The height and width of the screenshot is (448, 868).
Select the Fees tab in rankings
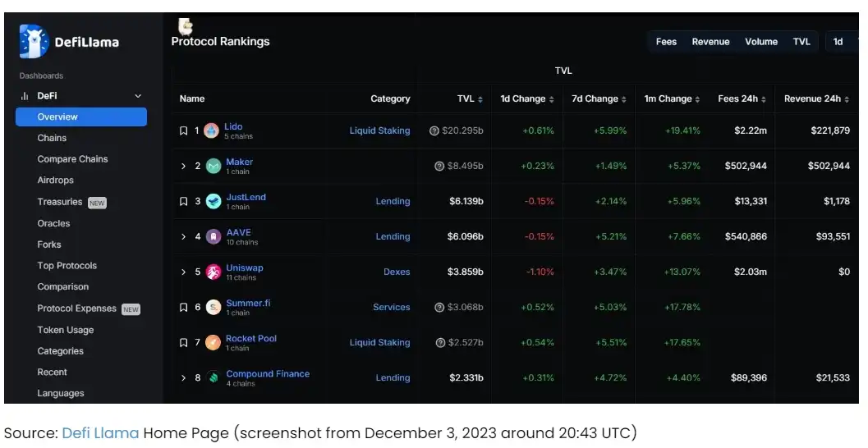point(666,42)
